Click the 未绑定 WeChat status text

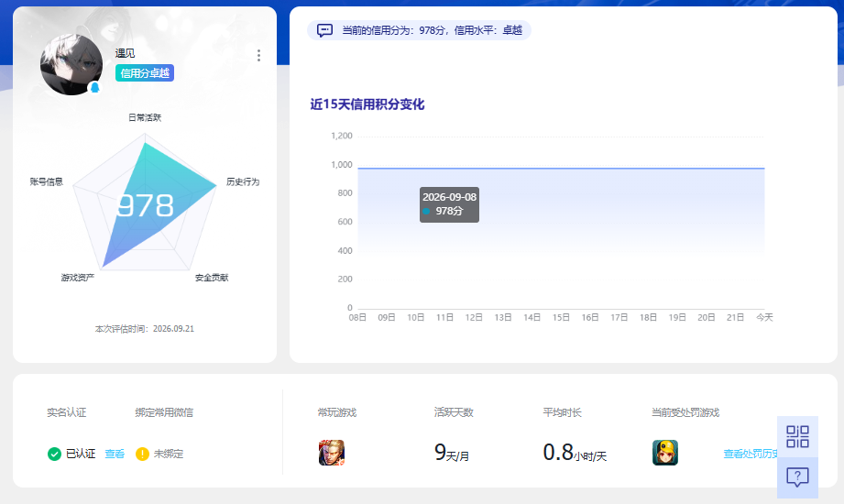tap(169, 454)
